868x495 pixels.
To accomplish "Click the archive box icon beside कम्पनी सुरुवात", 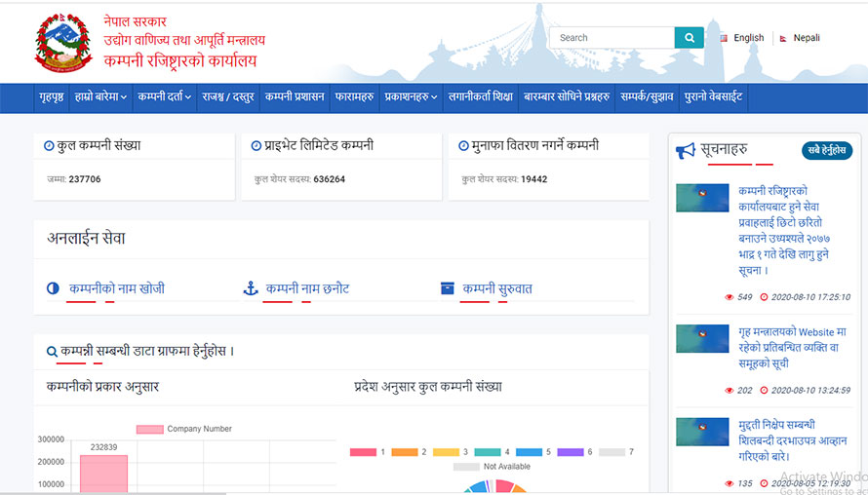I will [x=448, y=288].
